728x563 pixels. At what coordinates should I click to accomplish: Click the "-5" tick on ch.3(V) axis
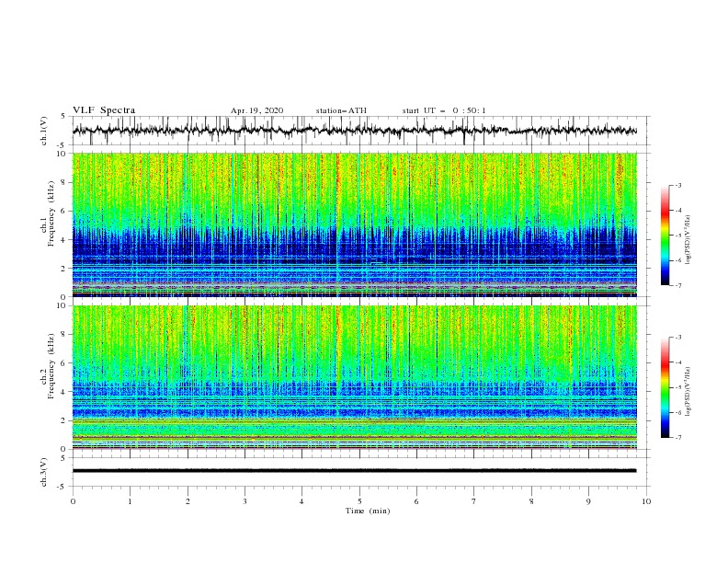point(63,487)
